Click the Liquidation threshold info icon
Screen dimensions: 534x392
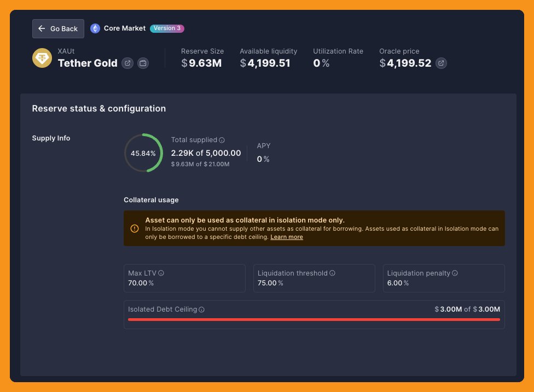[333, 273]
